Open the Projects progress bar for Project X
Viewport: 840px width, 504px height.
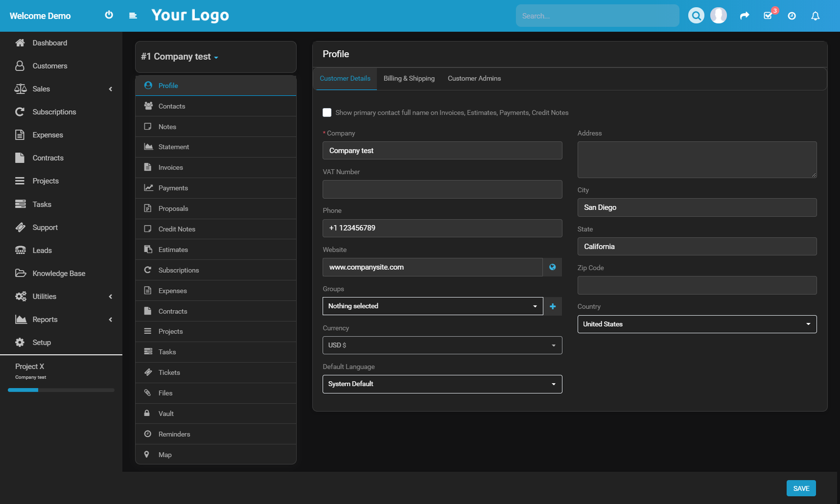pos(60,390)
